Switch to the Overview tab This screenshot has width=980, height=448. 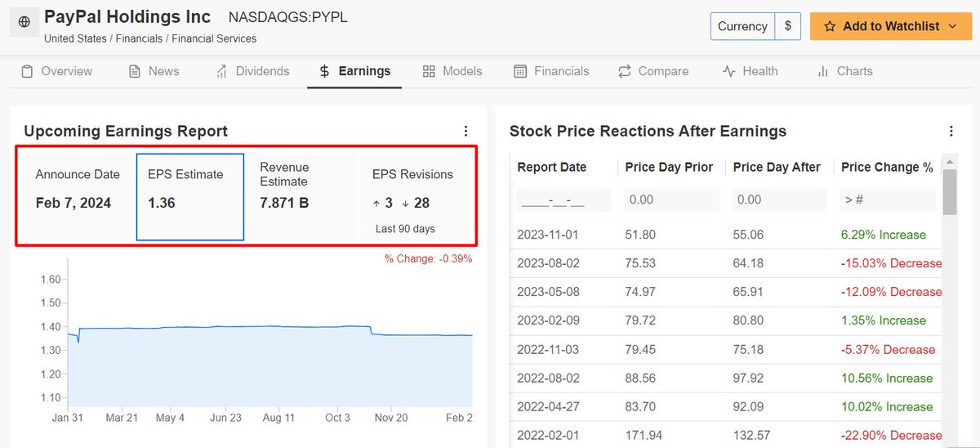[56, 71]
